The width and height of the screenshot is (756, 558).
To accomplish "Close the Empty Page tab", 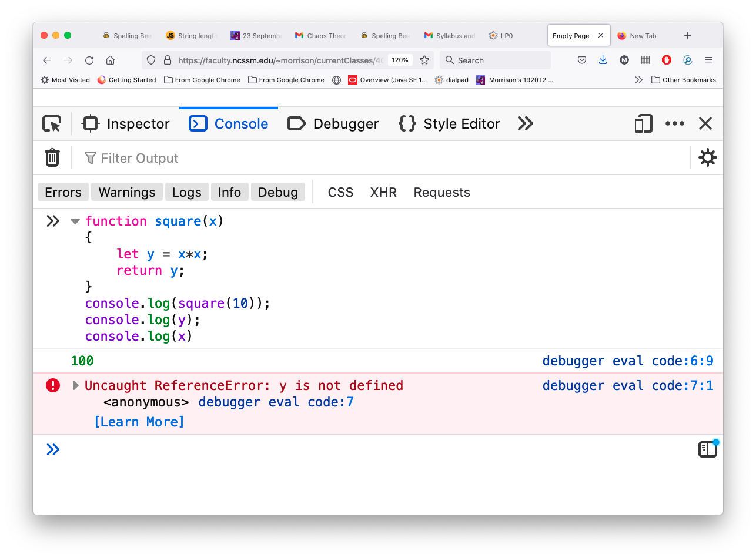I will [x=601, y=36].
